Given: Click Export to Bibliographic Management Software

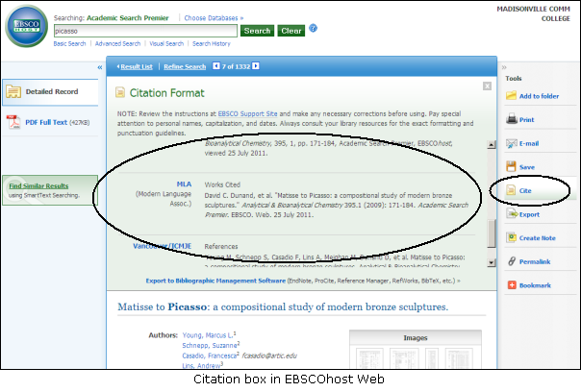Looking at the screenshot, I should tap(215, 281).
